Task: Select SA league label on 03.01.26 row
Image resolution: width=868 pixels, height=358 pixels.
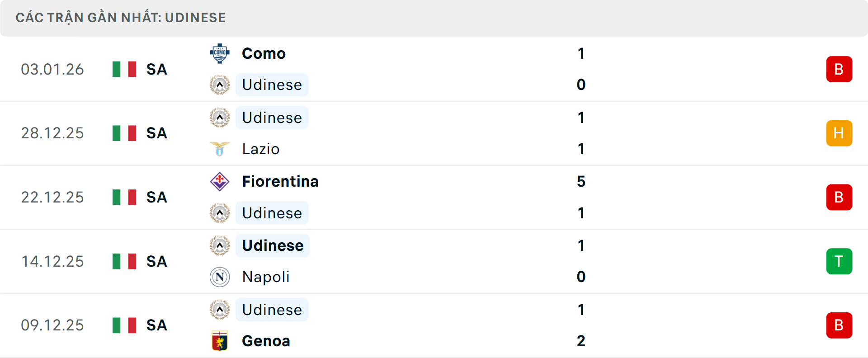Action: [x=157, y=69]
